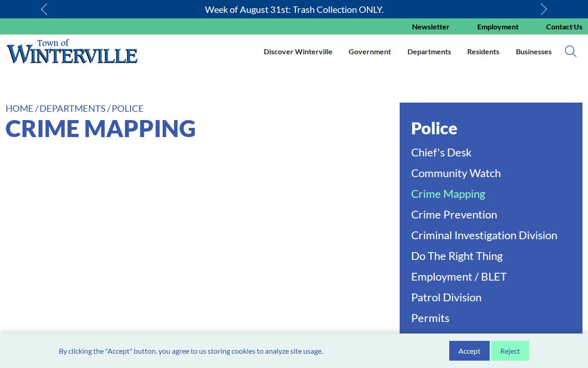588x368 pixels.
Task: Open the Businesses menu
Action: [534, 52]
